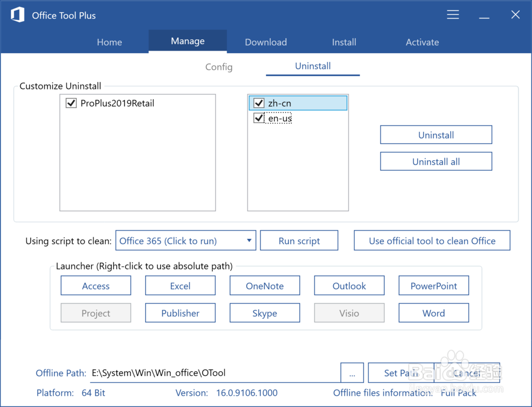The image size is (532, 407).
Task: Launch Excel from the launcher
Action: click(180, 286)
